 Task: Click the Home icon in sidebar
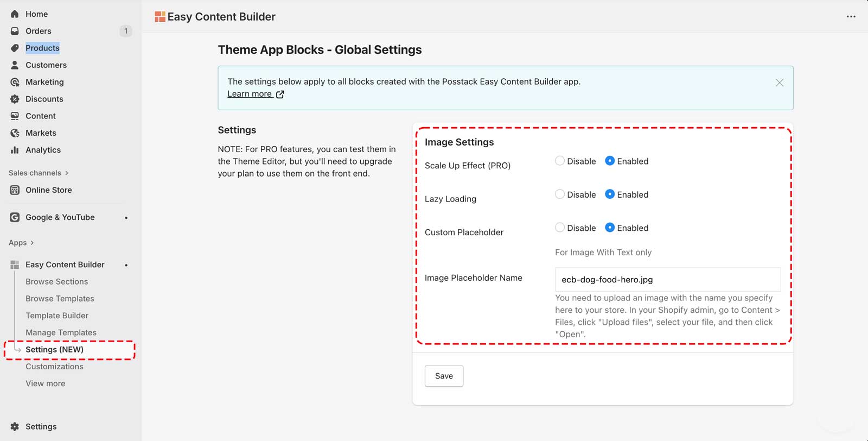click(x=15, y=14)
